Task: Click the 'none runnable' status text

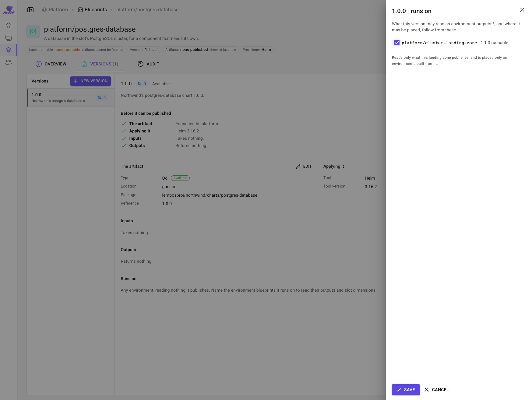Action: pyautogui.click(x=67, y=50)
